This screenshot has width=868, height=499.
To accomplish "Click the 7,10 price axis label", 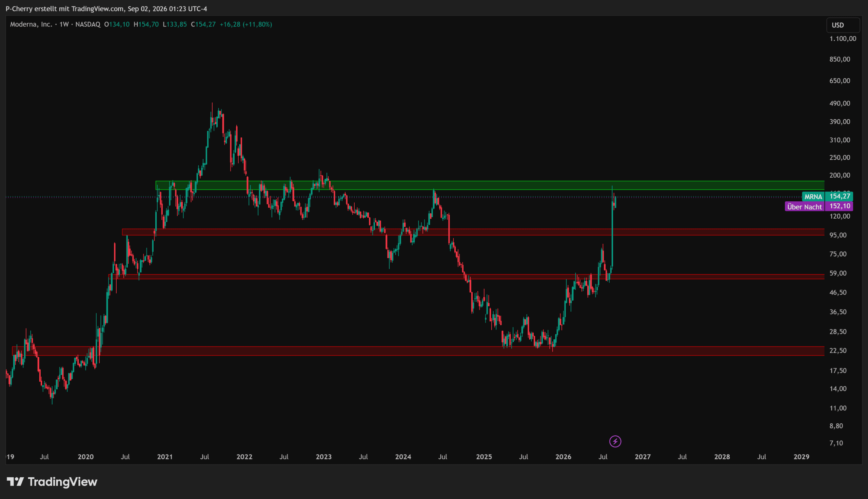I will 836,443.
